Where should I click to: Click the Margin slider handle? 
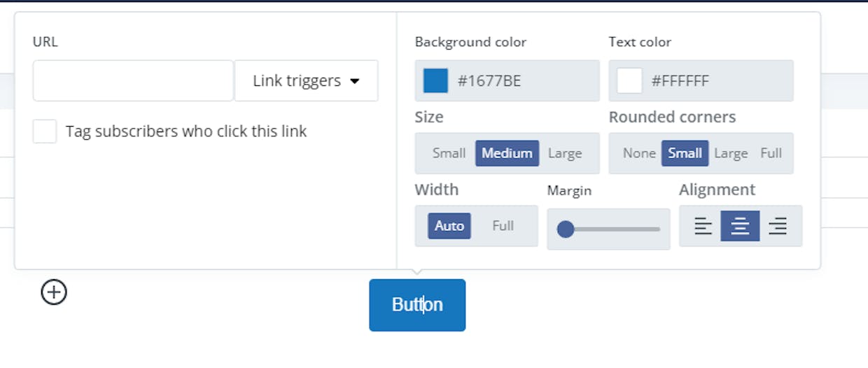[566, 229]
